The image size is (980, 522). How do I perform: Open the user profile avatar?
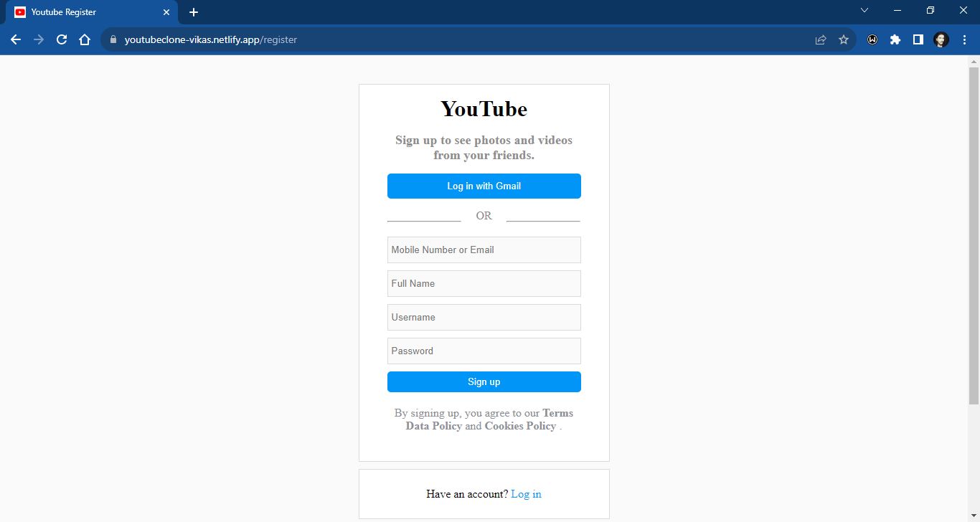pyautogui.click(x=940, y=39)
